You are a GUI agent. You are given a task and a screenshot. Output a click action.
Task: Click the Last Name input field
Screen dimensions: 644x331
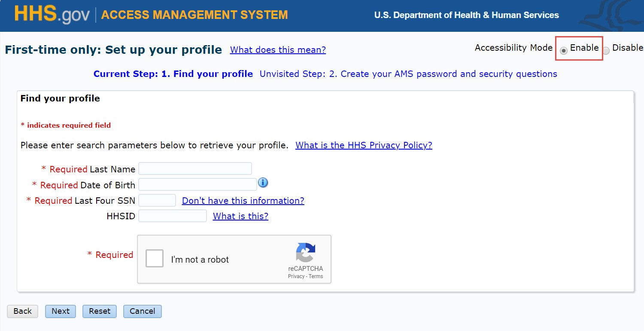(x=195, y=168)
